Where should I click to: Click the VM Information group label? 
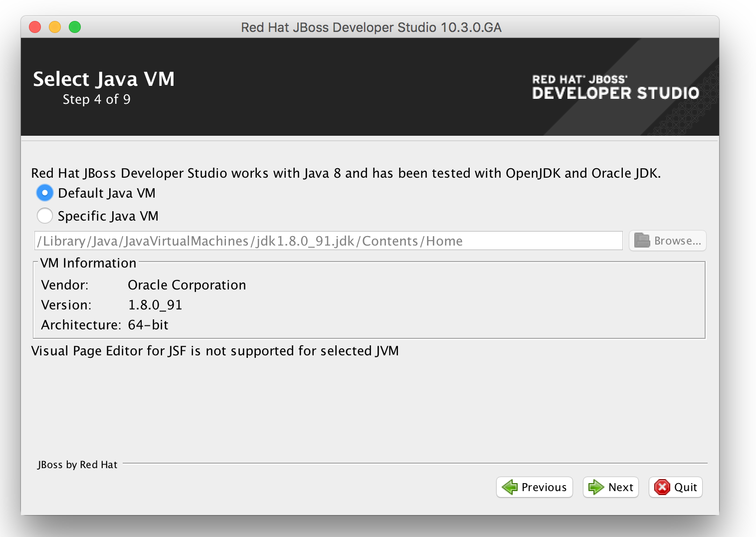pos(88,263)
